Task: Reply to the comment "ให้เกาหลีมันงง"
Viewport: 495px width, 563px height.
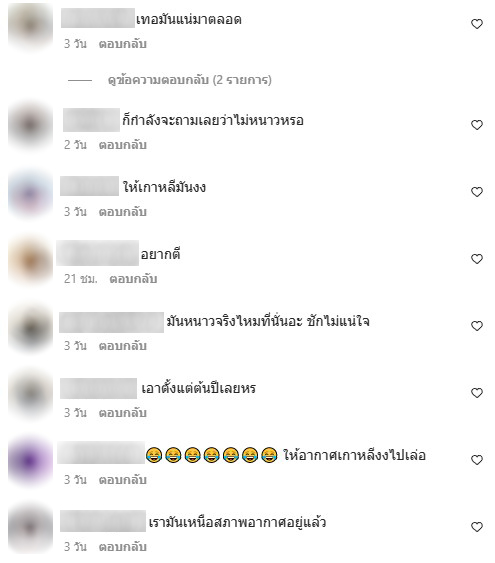Action: (123, 212)
